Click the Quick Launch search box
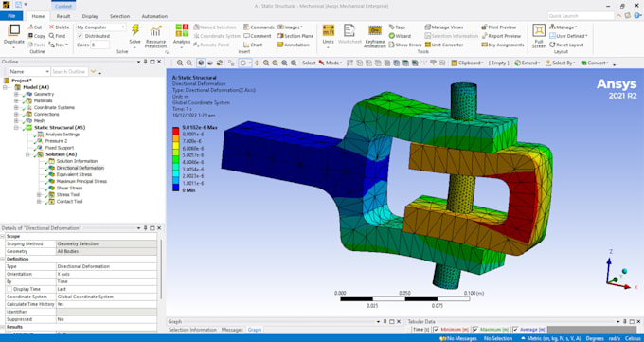This screenshot has width=644, height=342. 581,16
